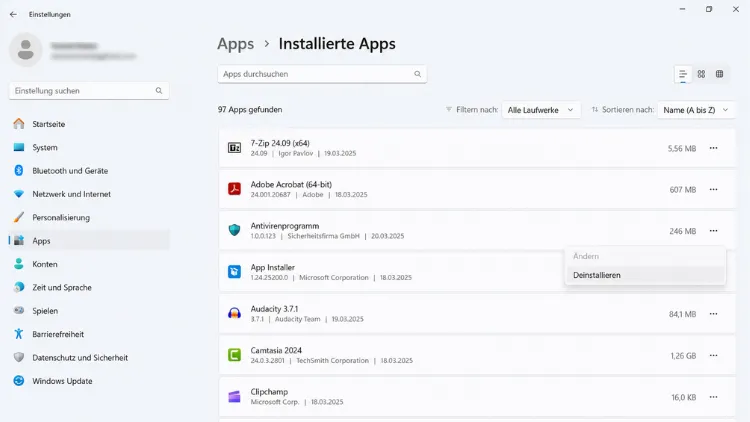Image resolution: width=750 pixels, height=422 pixels.
Task: Select the Clipchamp name text
Action: [269, 392]
